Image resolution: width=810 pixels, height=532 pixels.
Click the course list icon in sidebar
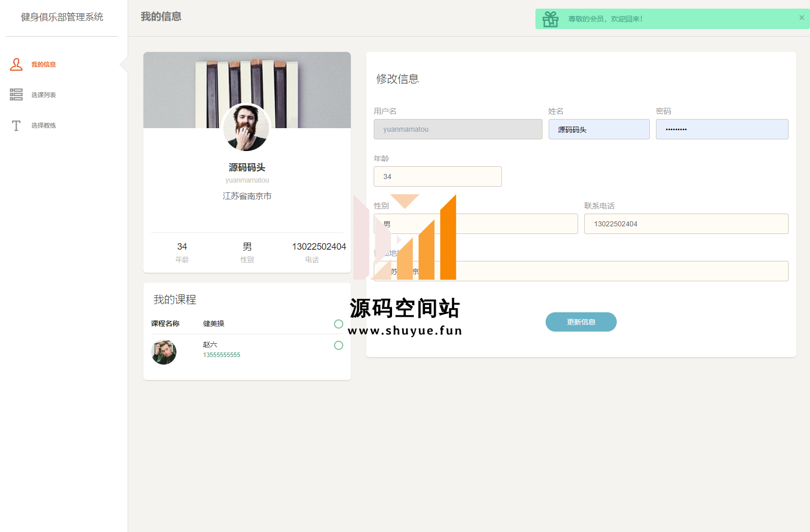[16, 95]
